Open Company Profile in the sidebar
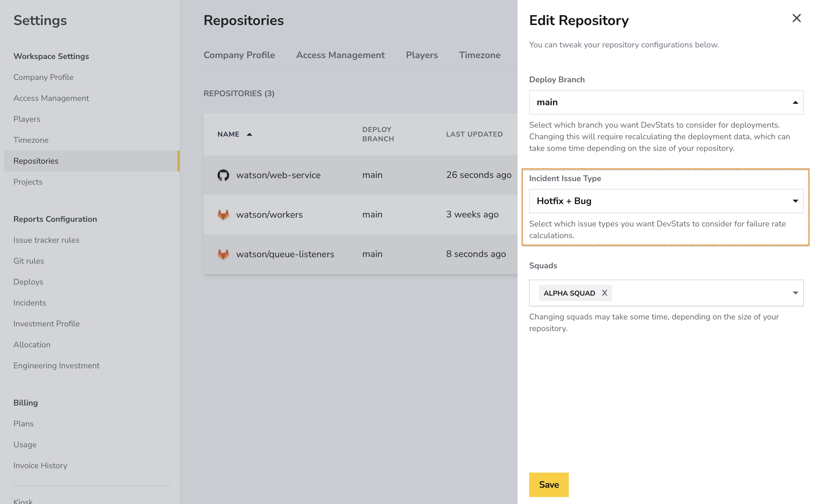The width and height of the screenshot is (813, 504). click(x=43, y=77)
